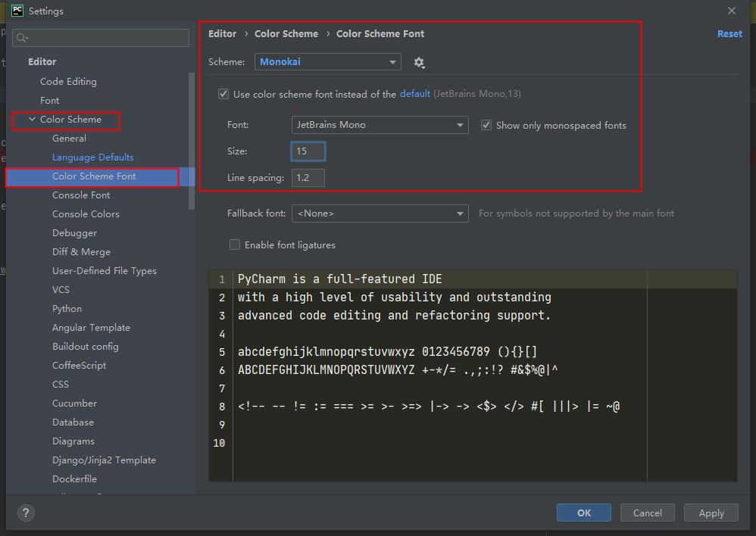
Task: Collapse the Color Scheme tree node
Action: tap(32, 120)
